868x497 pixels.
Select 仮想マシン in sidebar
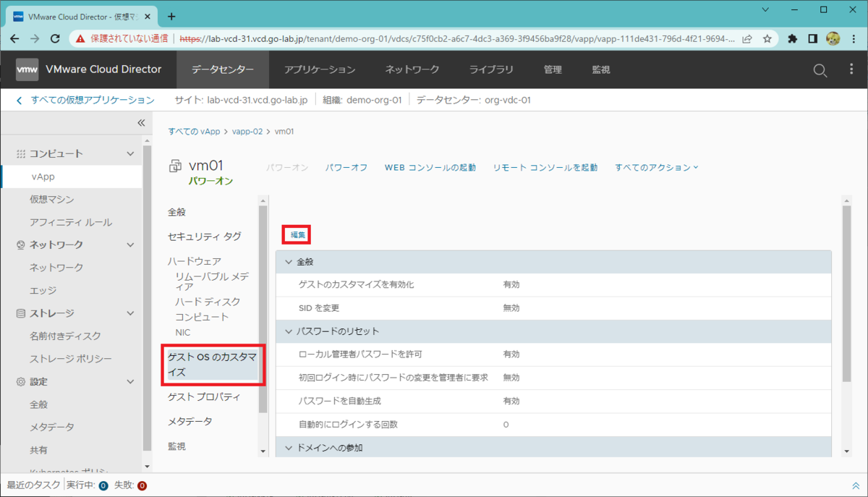coord(51,199)
